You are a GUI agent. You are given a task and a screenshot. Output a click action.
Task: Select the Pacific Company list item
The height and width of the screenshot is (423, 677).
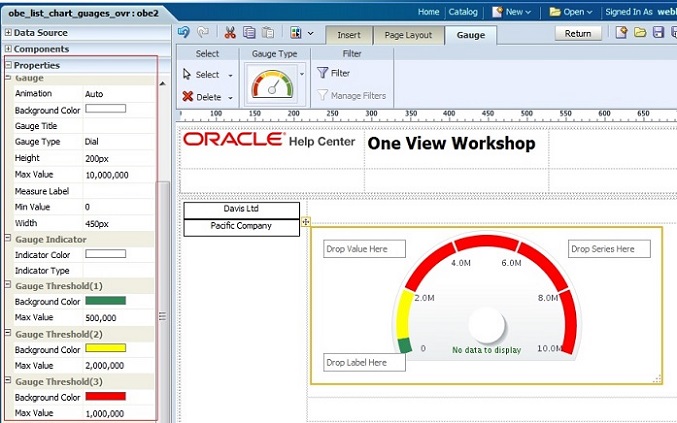241,227
